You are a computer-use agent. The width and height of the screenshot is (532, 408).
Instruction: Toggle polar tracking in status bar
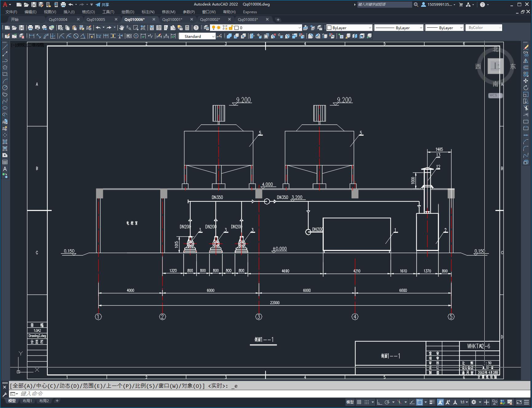(x=387, y=402)
